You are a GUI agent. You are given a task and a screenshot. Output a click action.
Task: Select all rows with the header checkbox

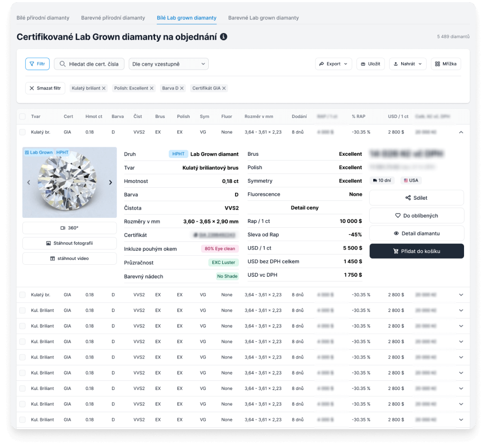(22, 117)
